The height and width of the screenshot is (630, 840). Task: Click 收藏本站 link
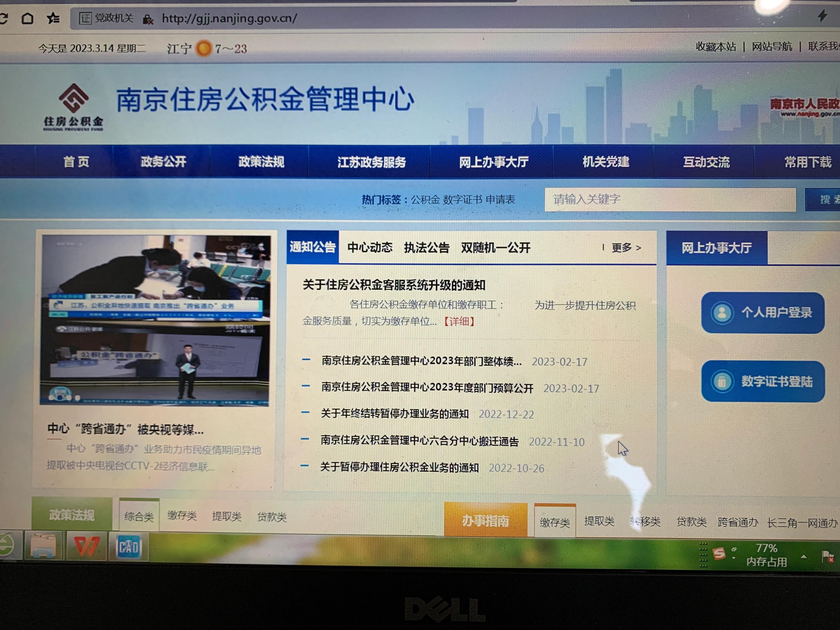pyautogui.click(x=715, y=46)
